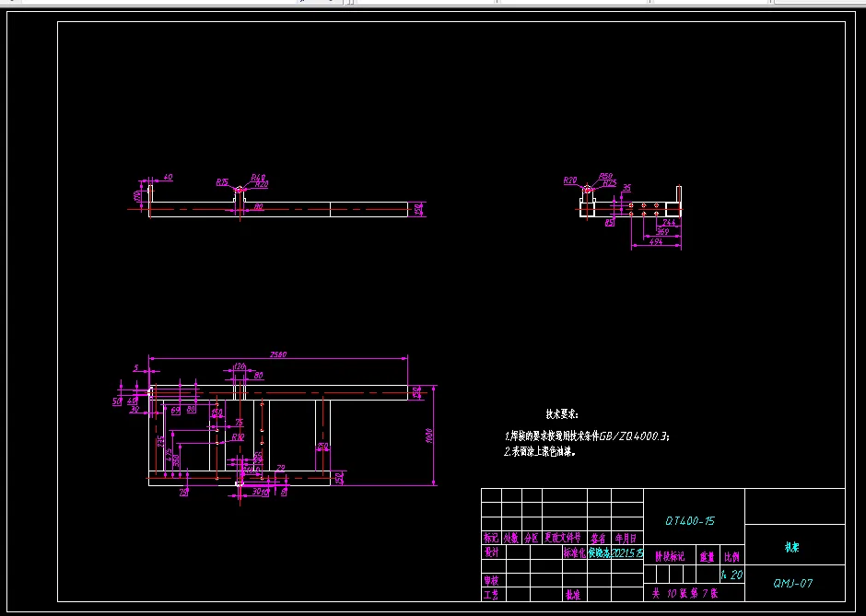The image size is (866, 616).
Task: Click the 比例 title block cell
Action: (x=732, y=557)
